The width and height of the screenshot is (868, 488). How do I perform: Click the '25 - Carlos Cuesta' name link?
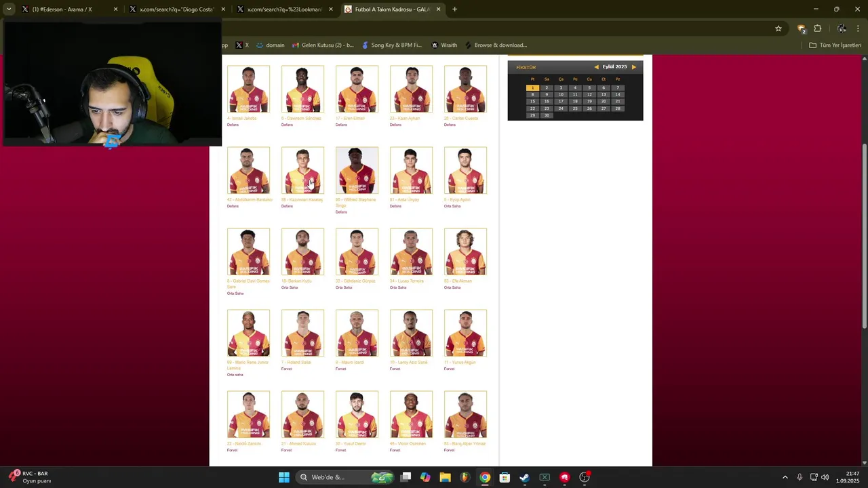pos(461,119)
